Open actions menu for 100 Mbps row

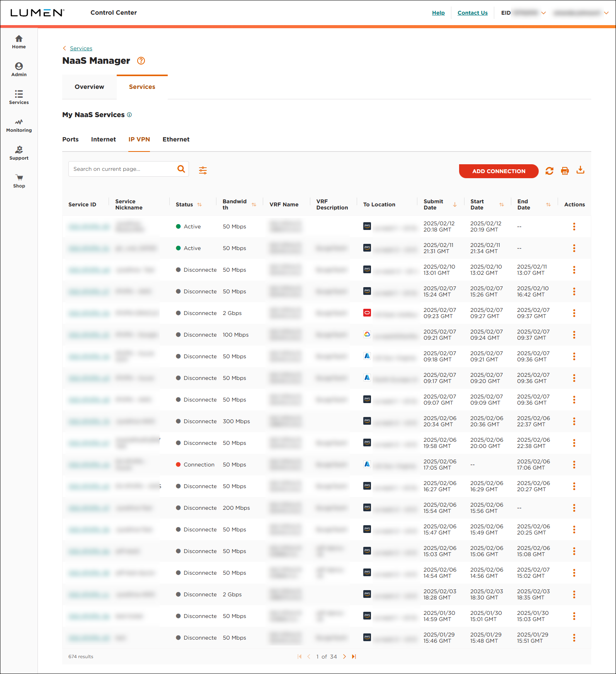pyautogui.click(x=574, y=335)
